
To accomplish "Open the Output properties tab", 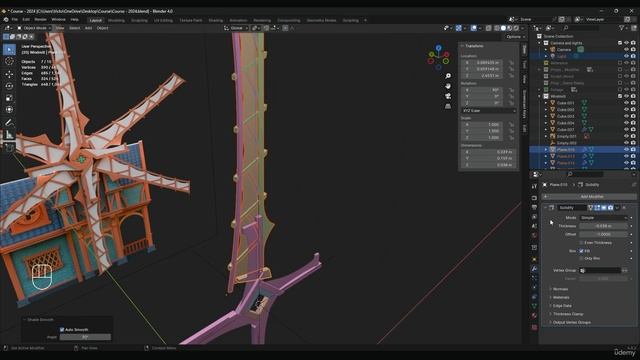I will coord(534,208).
